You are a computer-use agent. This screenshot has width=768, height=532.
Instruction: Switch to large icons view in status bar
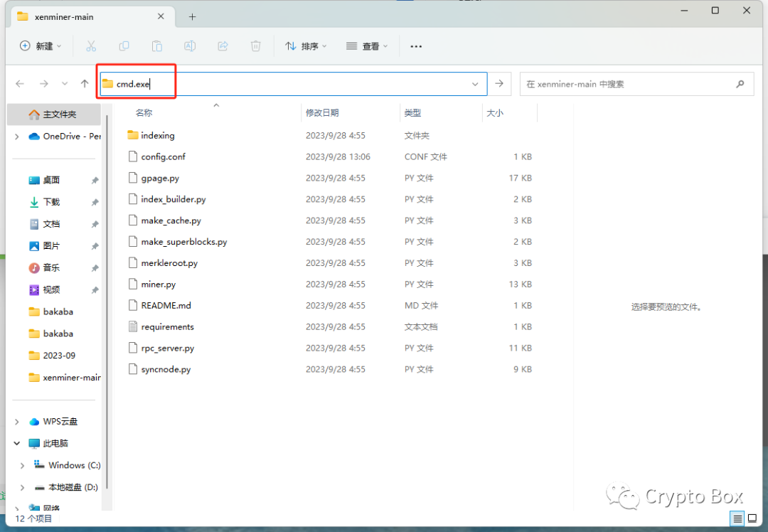click(x=752, y=518)
